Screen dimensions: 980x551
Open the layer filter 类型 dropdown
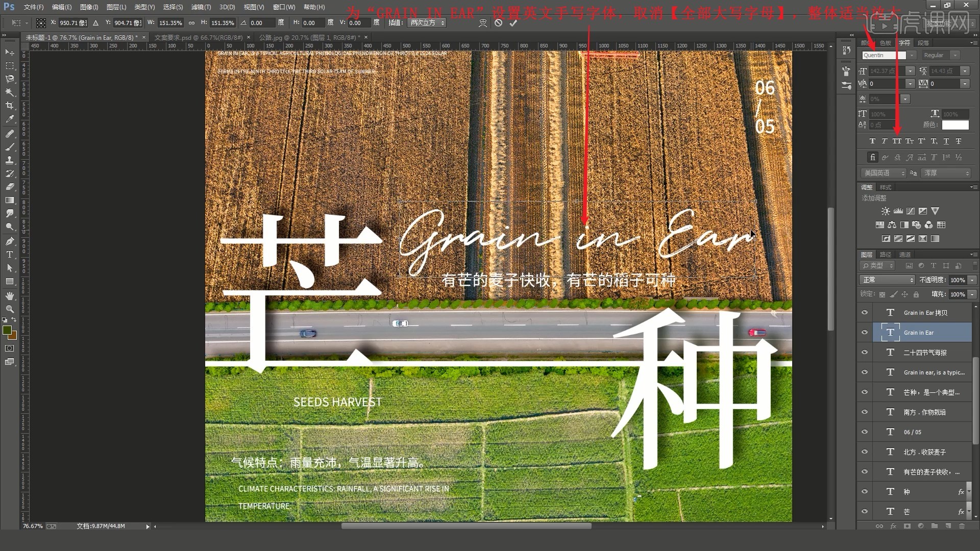tap(877, 265)
